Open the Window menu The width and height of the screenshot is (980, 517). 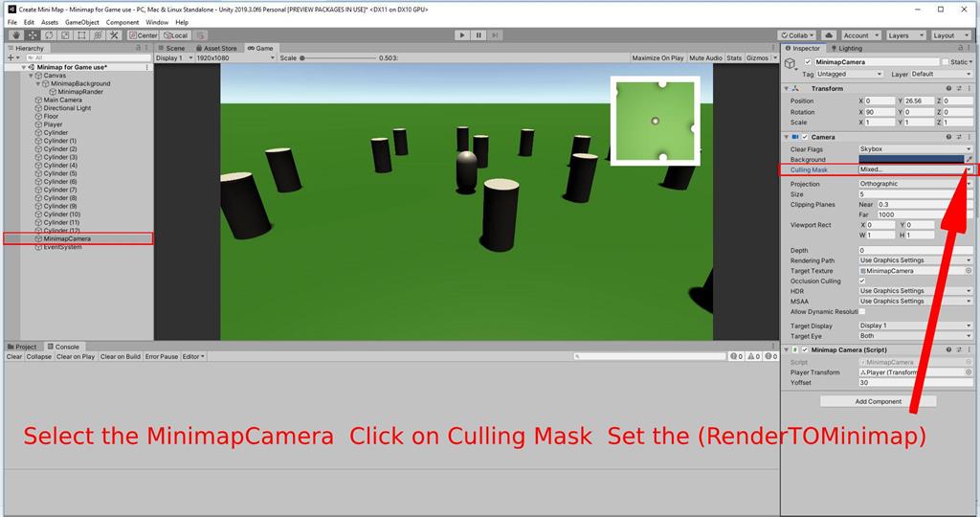coord(157,22)
